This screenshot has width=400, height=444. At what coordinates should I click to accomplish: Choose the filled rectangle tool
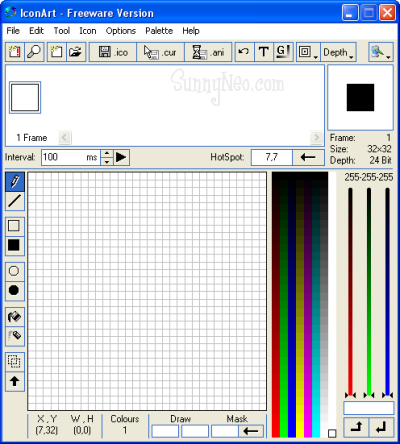15,245
